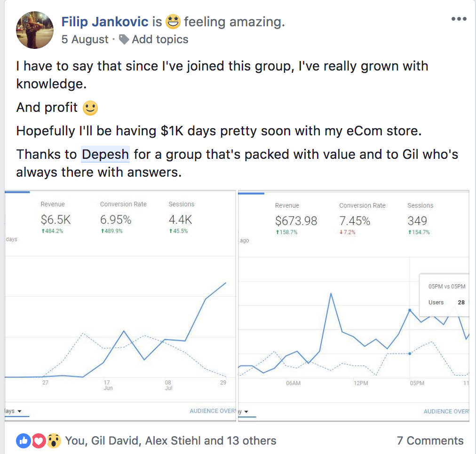This screenshot has height=454, width=476.
Task: Open the post options three-dot menu
Action: point(459,19)
